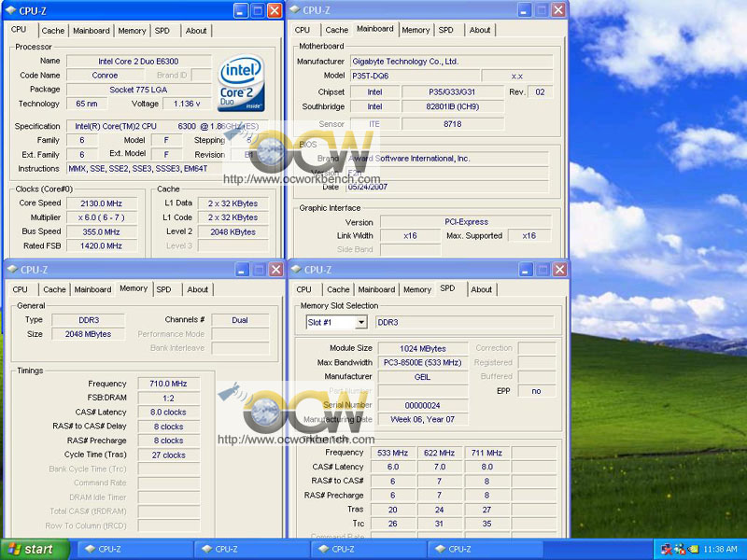Viewport: 747px width, 560px height.
Task: Click the Cycle Time (Tras) value '27 clocks'
Action: [x=168, y=455]
